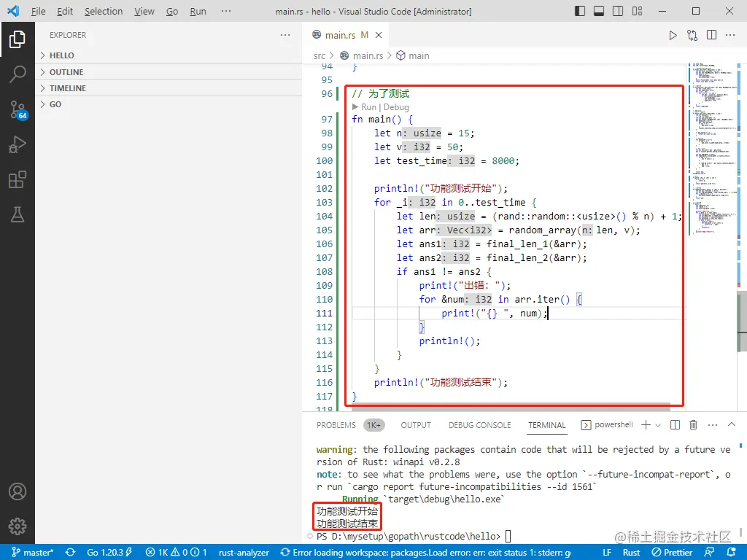Viewport: 747px width, 560px height.
Task: Open editor More Actions ellipsis
Action: click(730, 35)
